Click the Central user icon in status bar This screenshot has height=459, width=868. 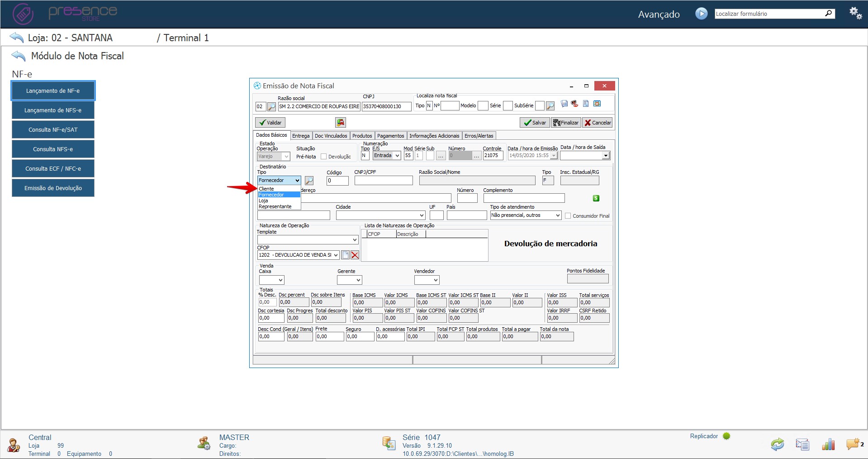point(14,445)
